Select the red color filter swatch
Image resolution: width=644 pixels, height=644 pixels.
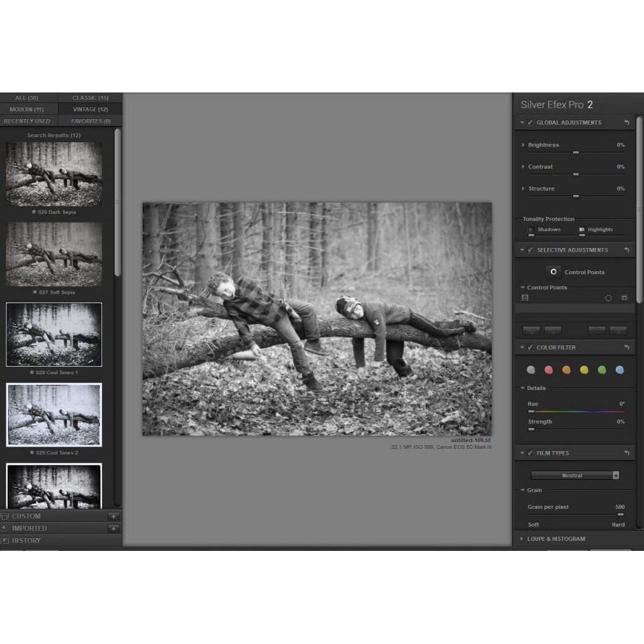[548, 370]
